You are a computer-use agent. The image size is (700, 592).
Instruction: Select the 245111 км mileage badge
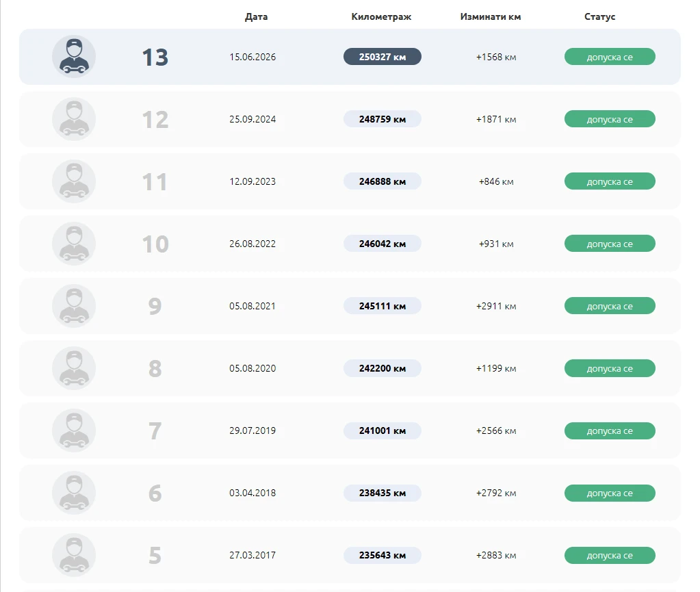[382, 306]
